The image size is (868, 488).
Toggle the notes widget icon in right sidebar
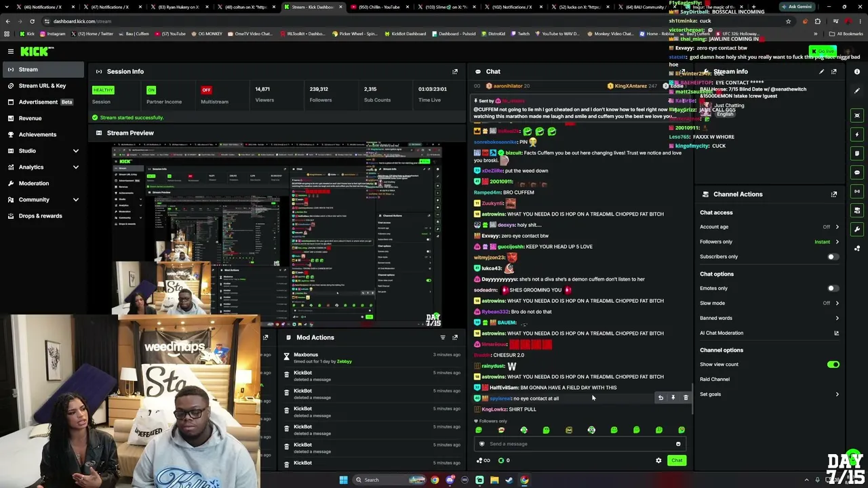(x=857, y=153)
